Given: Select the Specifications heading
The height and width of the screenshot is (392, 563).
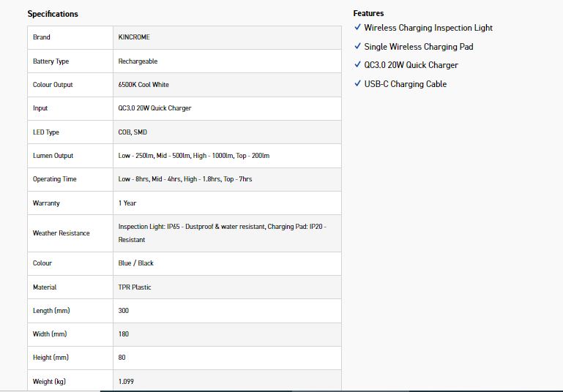Looking at the screenshot, I should click(x=53, y=14).
